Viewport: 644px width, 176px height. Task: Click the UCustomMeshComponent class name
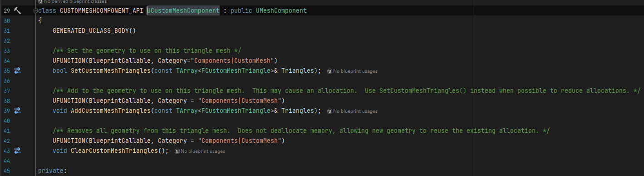pyautogui.click(x=183, y=10)
